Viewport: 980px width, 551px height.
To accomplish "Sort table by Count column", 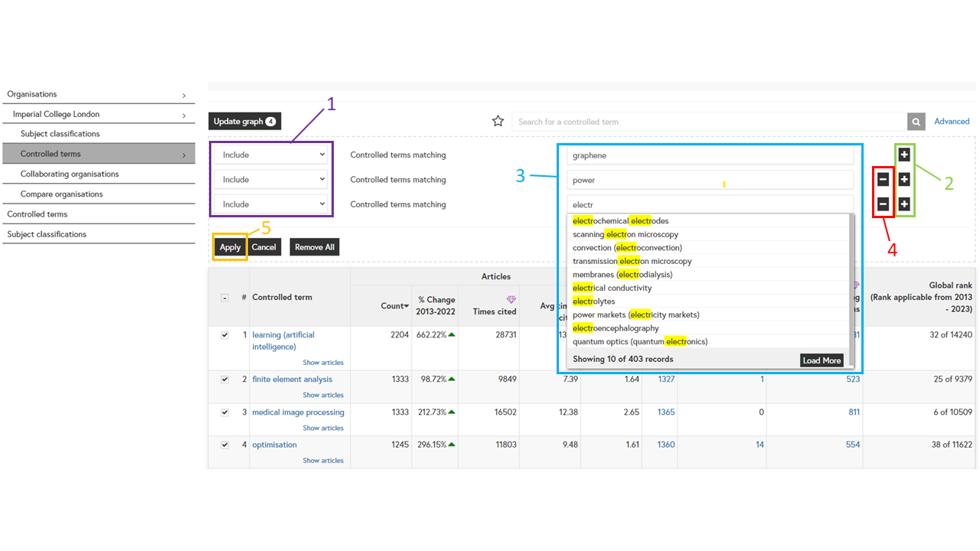I will tap(394, 306).
